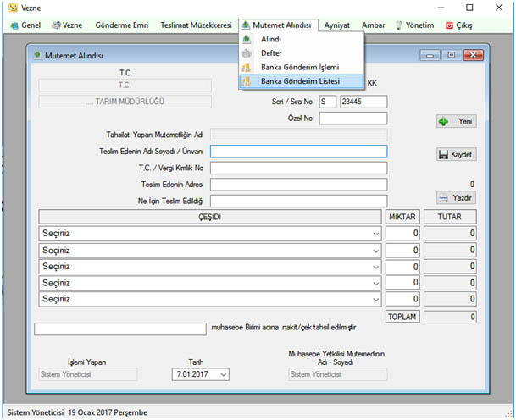Focus the Ne İçin Teslim Edildiği field
Image resolution: width=516 pixels, height=420 pixels.
tap(298, 201)
